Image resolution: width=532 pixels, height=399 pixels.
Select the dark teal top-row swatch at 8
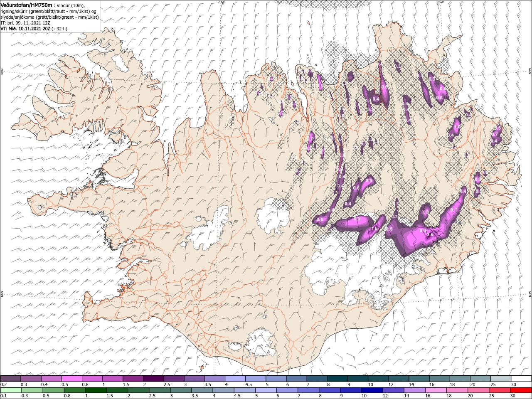click(337, 379)
